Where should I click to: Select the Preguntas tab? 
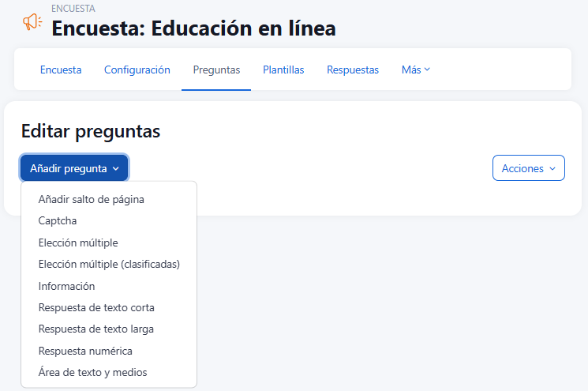point(216,70)
